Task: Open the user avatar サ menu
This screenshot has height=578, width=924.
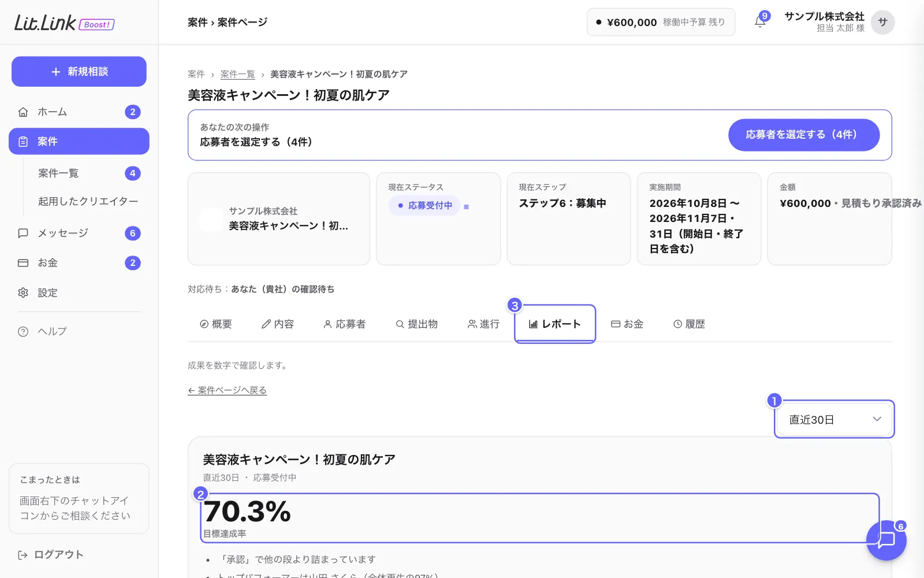Action: [x=882, y=22]
